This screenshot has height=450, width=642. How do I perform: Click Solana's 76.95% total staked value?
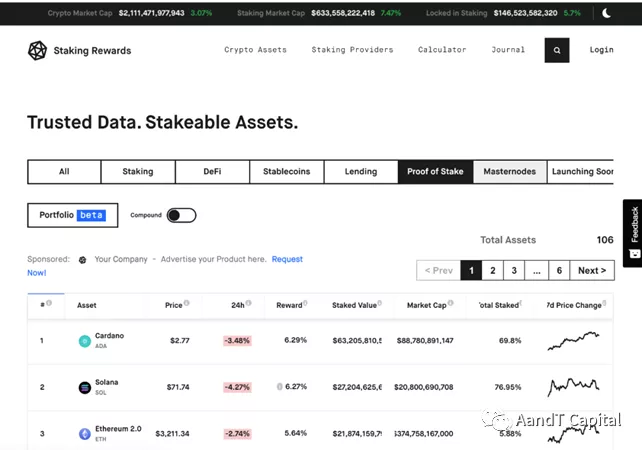508,387
